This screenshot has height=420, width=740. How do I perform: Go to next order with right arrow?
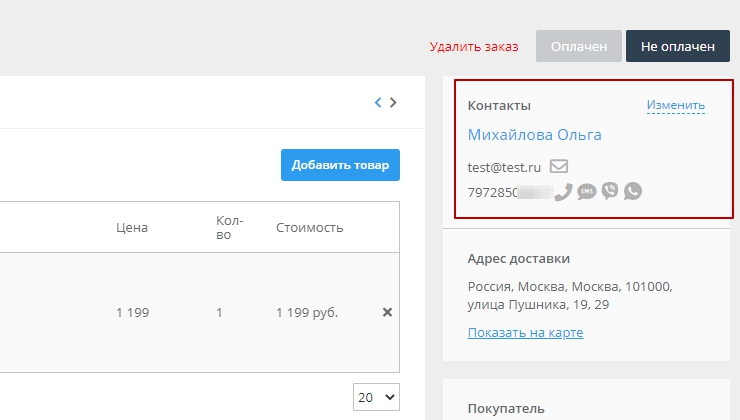[x=394, y=102]
